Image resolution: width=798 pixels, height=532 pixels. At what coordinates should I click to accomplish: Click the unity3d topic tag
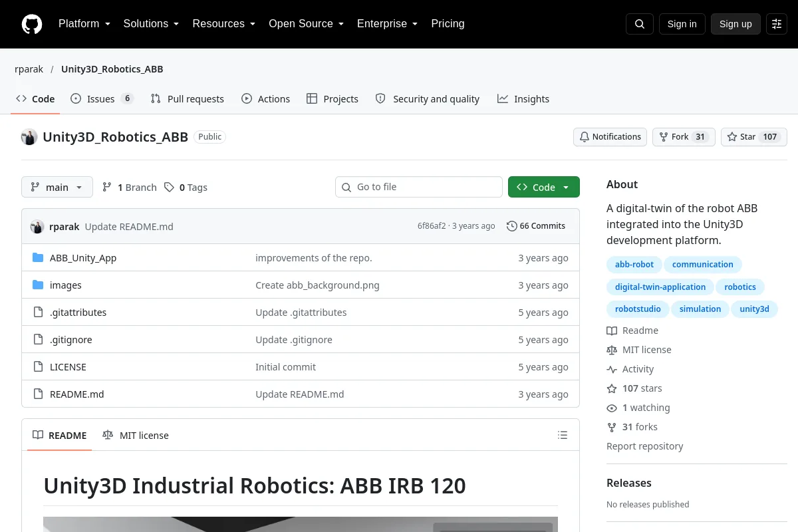click(754, 309)
